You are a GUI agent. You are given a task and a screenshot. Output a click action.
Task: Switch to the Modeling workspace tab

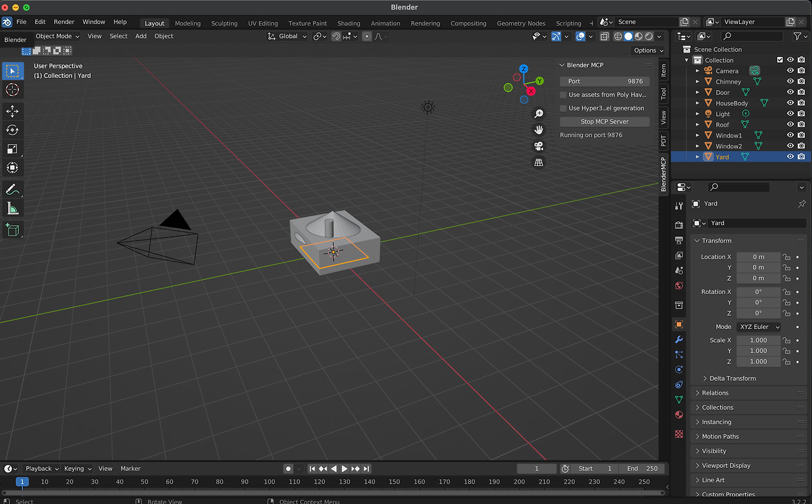(187, 23)
